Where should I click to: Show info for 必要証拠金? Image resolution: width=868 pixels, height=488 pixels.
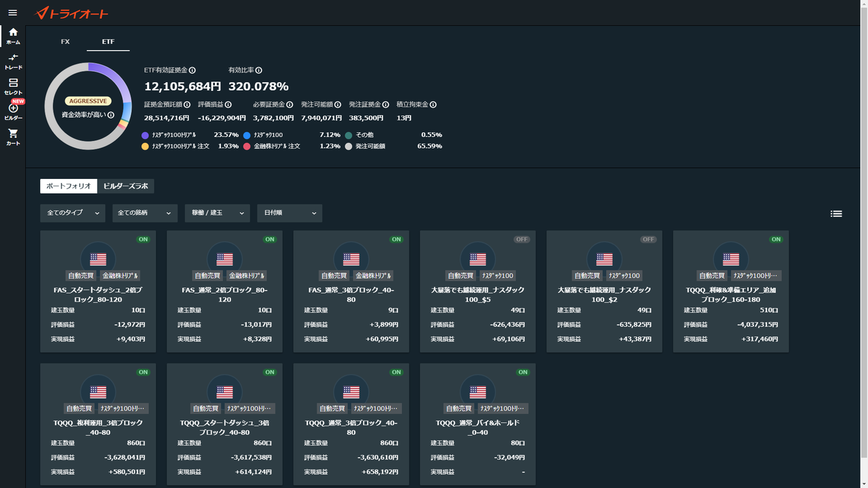pos(290,105)
